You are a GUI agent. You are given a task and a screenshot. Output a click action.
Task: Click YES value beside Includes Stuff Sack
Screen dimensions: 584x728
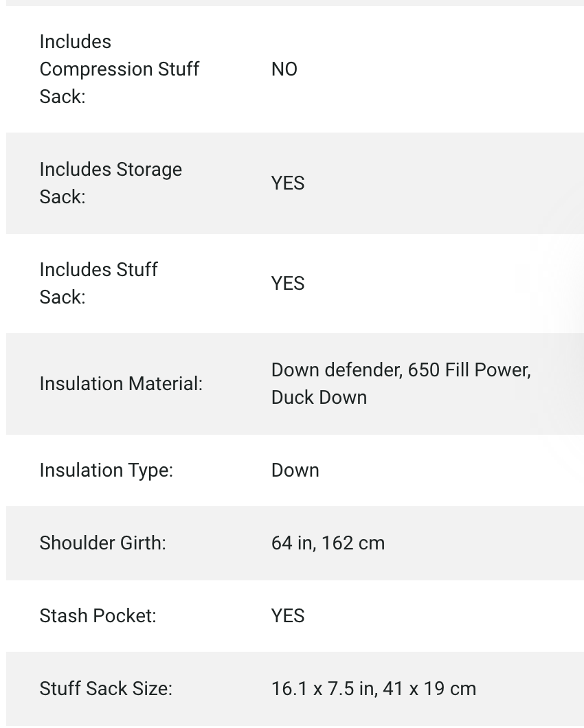pos(287,283)
